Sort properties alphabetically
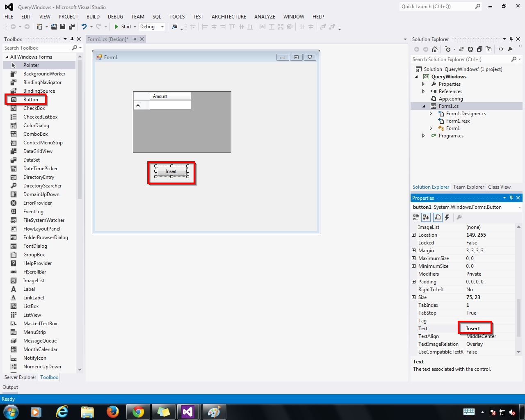This screenshot has height=420, width=525. (x=426, y=217)
